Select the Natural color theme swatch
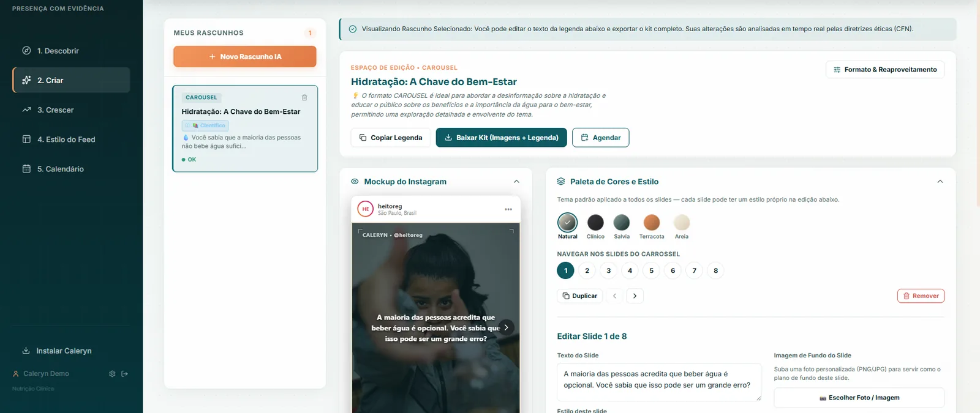The height and width of the screenshot is (413, 980). pos(568,222)
